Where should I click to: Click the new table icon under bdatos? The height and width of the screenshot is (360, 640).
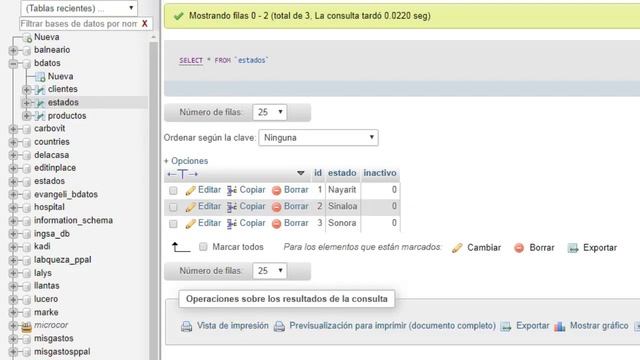click(x=40, y=77)
